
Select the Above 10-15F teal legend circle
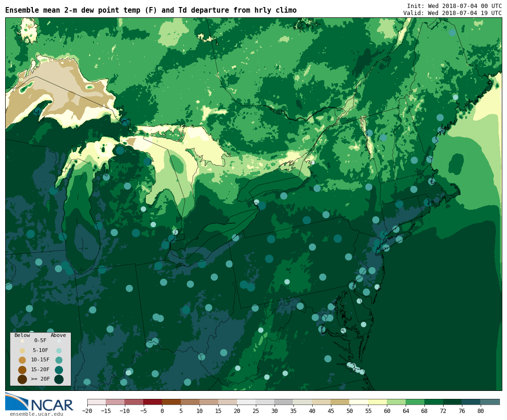59,360
